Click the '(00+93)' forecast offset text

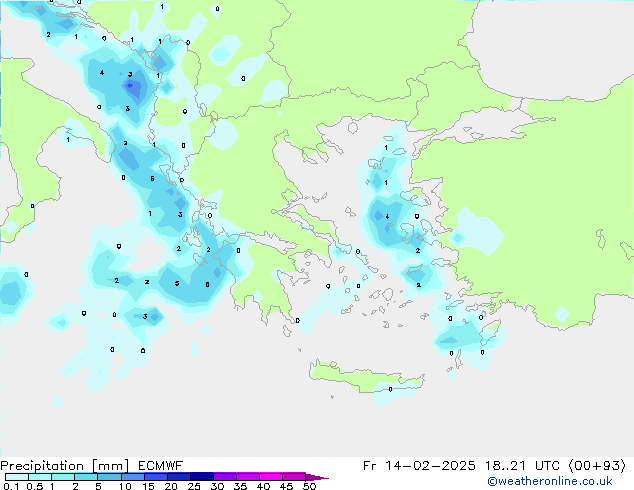[x=598, y=466]
